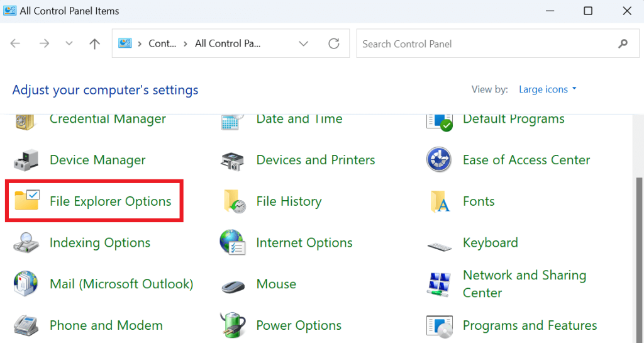Image resolution: width=644 pixels, height=343 pixels.
Task: Open the Ease of Access Center icon
Action: [439, 159]
